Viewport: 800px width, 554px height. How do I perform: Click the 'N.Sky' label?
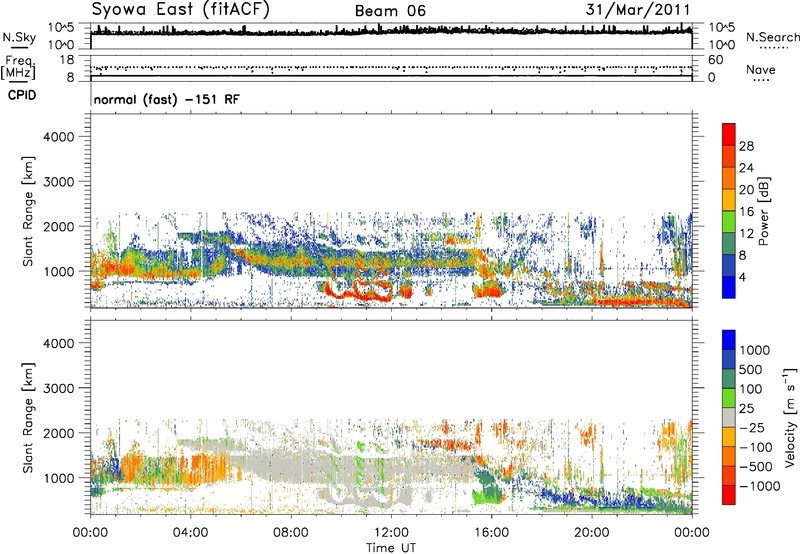19,37
